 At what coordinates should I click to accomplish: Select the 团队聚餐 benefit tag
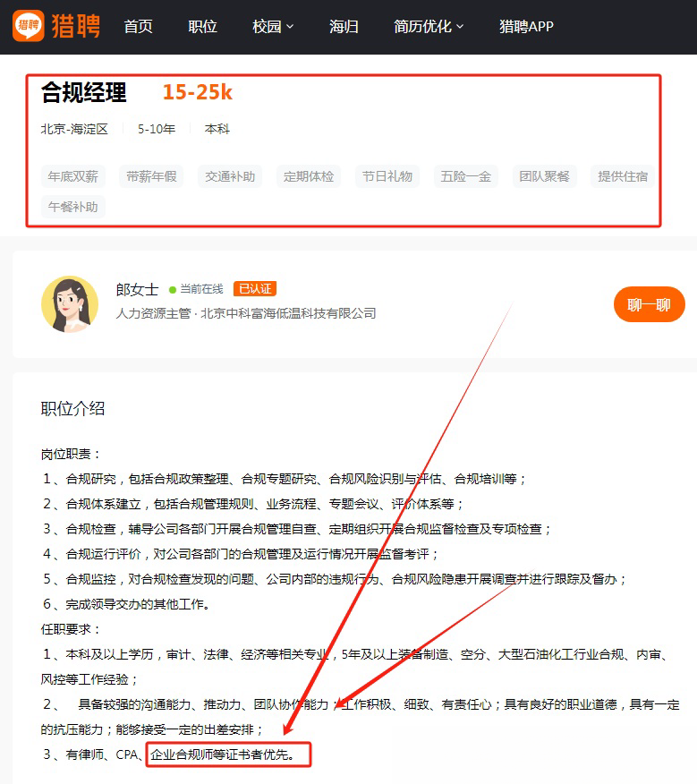click(x=545, y=176)
